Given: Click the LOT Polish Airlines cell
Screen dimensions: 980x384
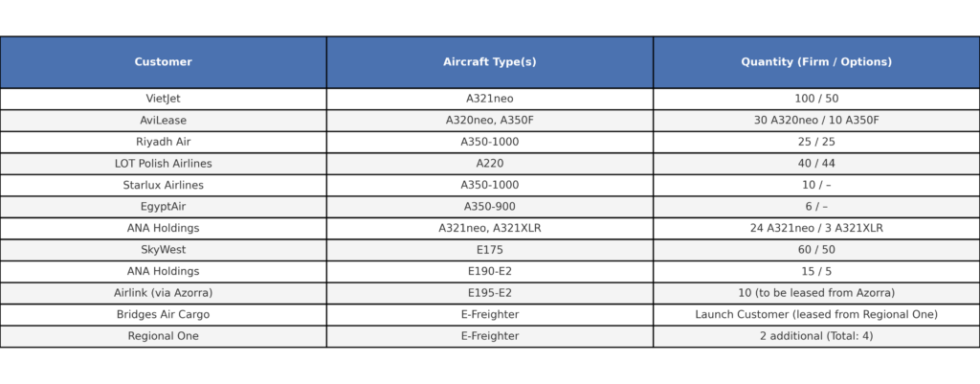Looking at the screenshot, I should [163, 164].
